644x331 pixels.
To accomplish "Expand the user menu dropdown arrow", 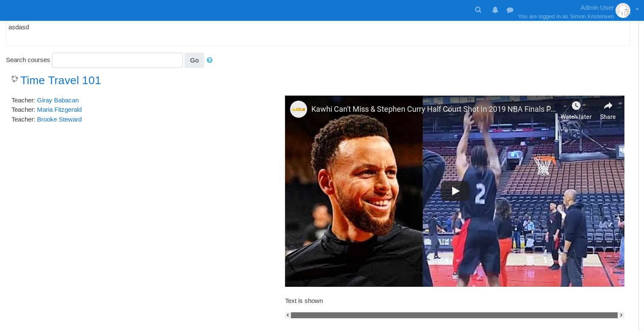I will (x=637, y=9).
